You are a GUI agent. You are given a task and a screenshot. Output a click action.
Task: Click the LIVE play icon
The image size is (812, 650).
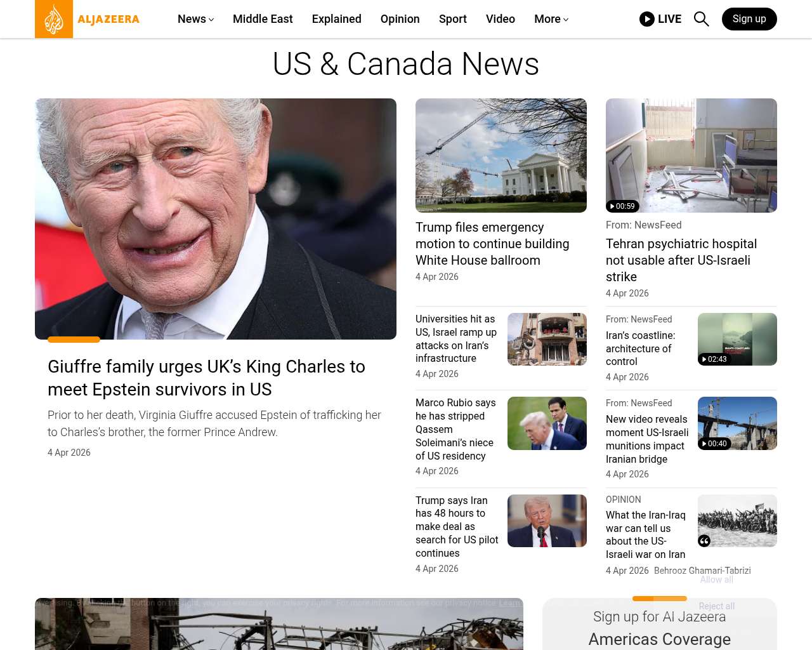click(647, 19)
